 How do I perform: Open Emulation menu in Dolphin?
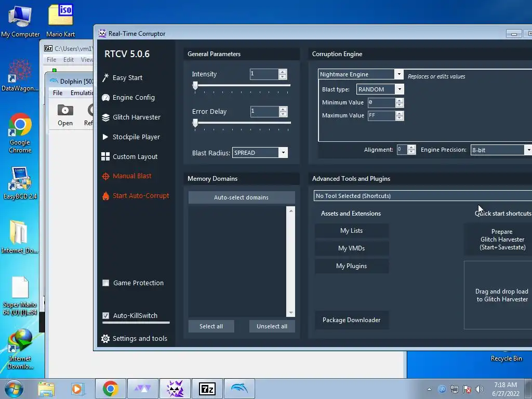[82, 93]
